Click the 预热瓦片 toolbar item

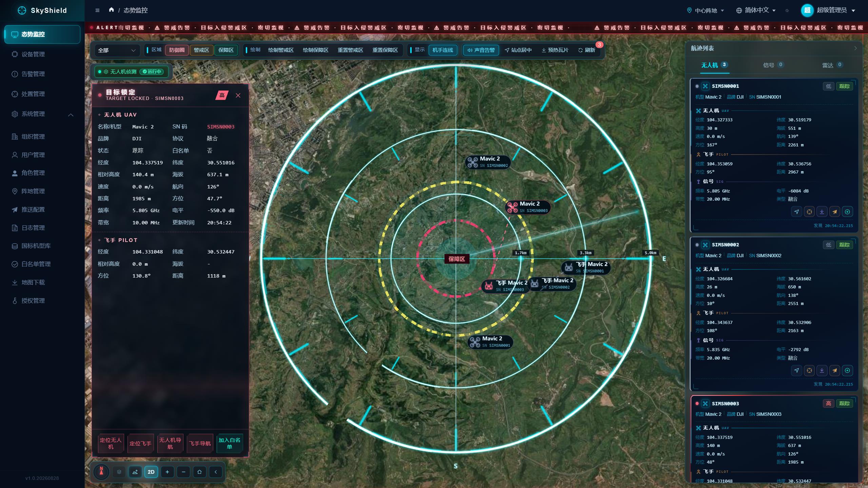(x=555, y=50)
